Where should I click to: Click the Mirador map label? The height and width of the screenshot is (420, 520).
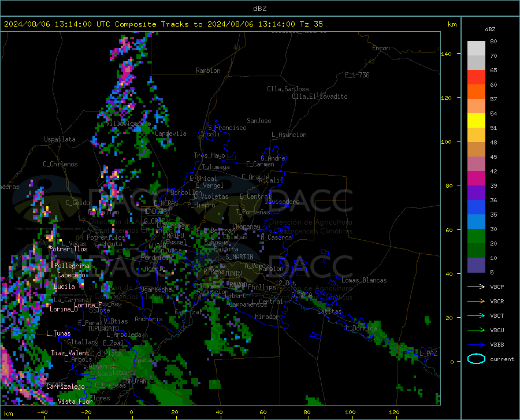tap(266, 317)
